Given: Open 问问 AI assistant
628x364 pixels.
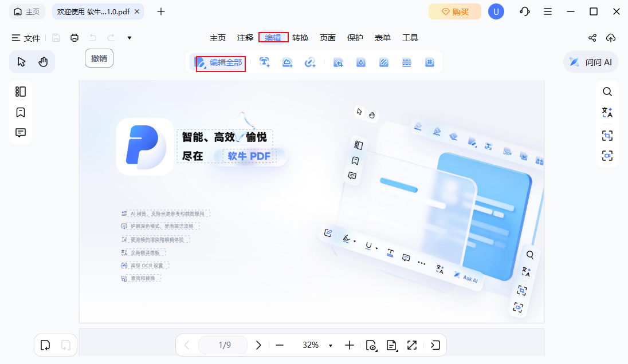Looking at the screenshot, I should 591,62.
